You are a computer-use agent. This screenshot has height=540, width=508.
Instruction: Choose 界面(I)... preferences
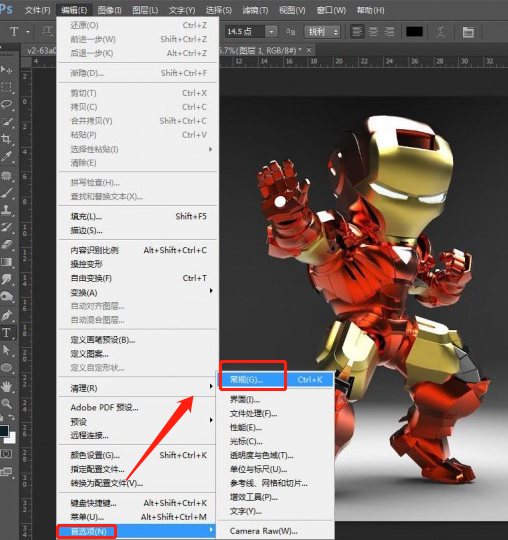pos(276,399)
